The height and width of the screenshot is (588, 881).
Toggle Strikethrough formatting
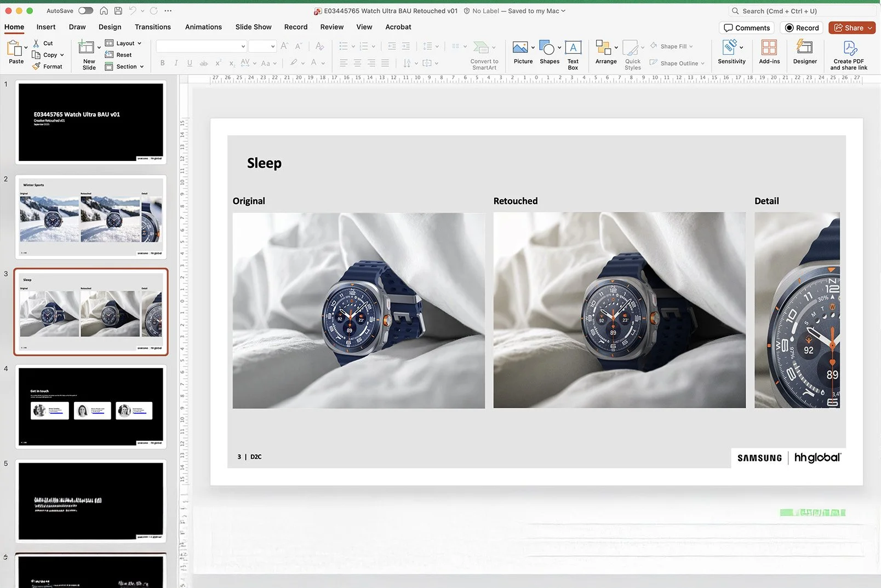point(204,63)
